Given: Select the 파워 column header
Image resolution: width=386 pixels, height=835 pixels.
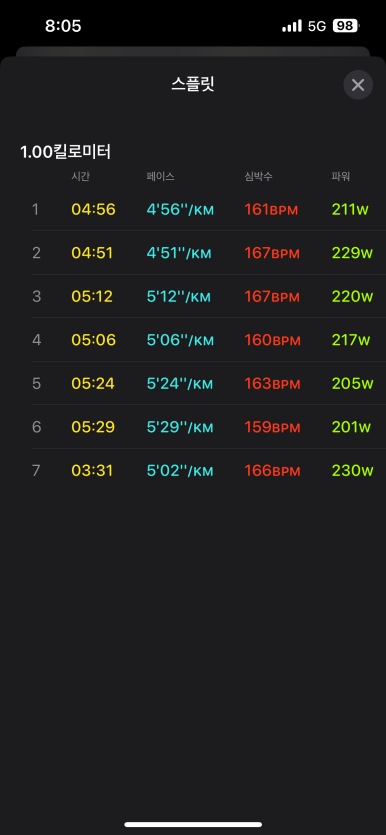Looking at the screenshot, I should coord(340,177).
